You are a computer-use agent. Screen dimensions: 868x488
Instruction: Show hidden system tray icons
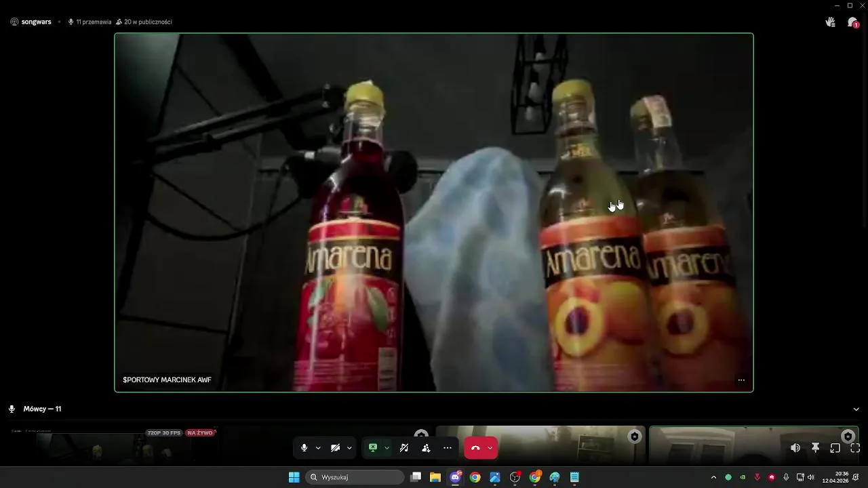pos(713,477)
